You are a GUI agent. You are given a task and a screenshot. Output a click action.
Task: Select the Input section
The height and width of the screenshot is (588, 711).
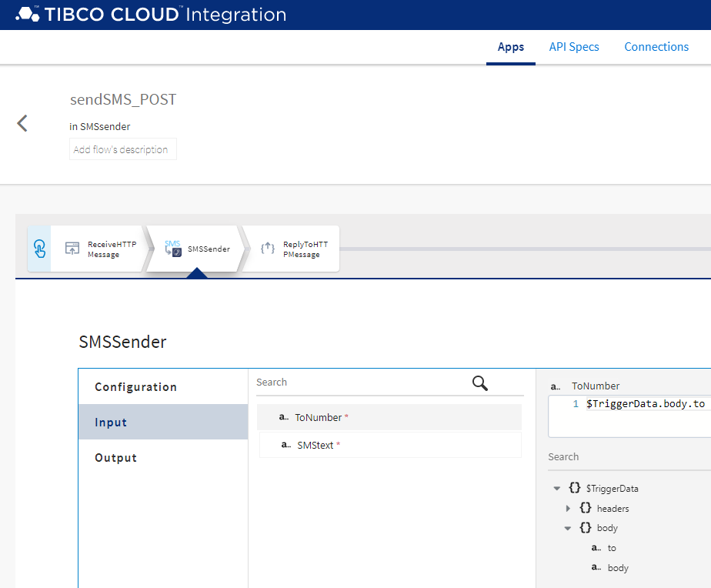coord(163,422)
